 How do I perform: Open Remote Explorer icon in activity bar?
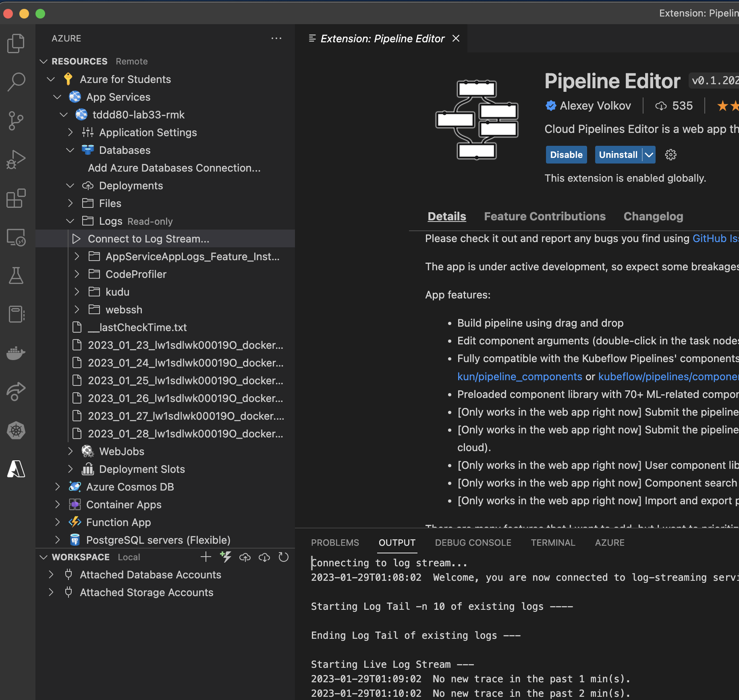click(x=16, y=237)
